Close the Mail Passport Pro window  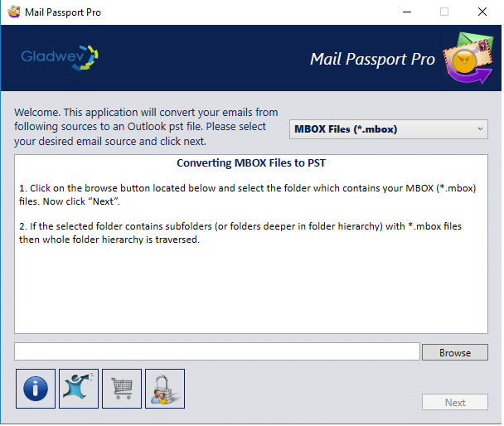(482, 12)
